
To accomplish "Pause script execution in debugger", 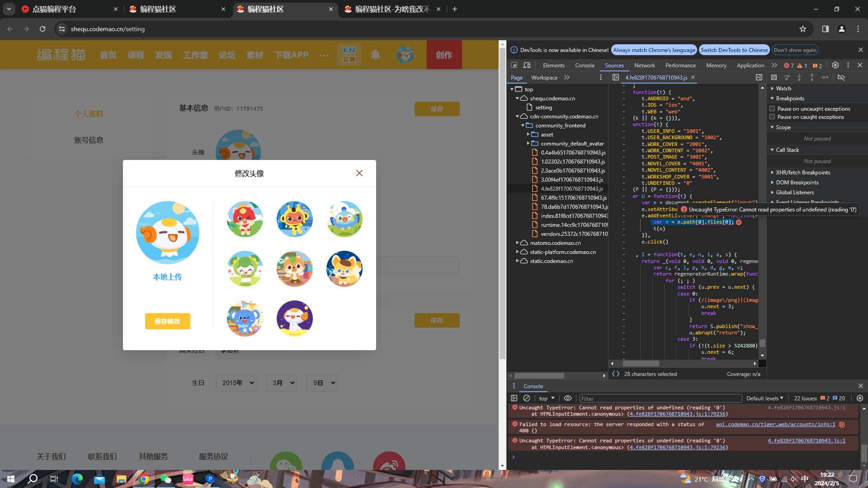I will click(774, 77).
